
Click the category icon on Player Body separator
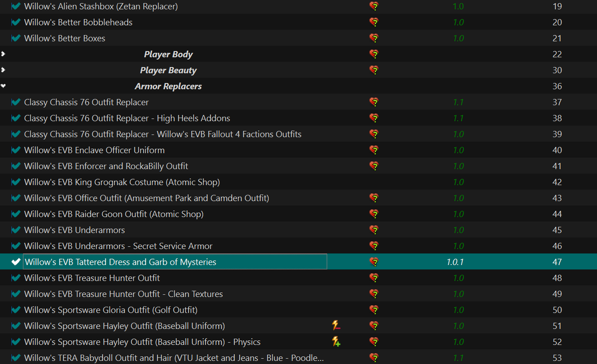374,54
